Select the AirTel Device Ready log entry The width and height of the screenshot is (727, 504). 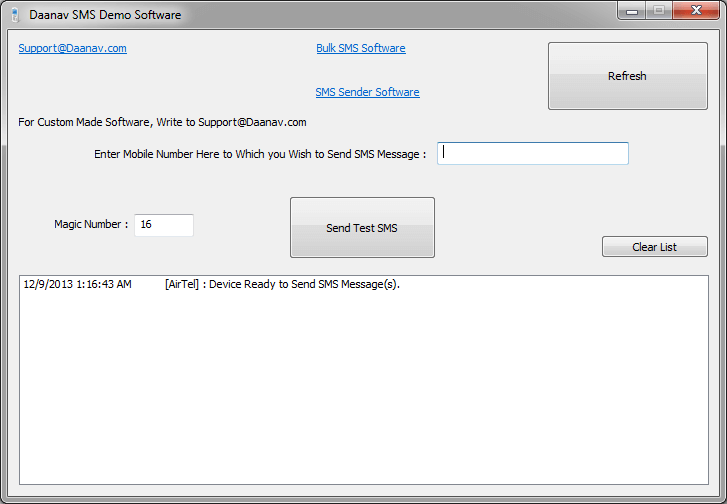click(x=364, y=284)
